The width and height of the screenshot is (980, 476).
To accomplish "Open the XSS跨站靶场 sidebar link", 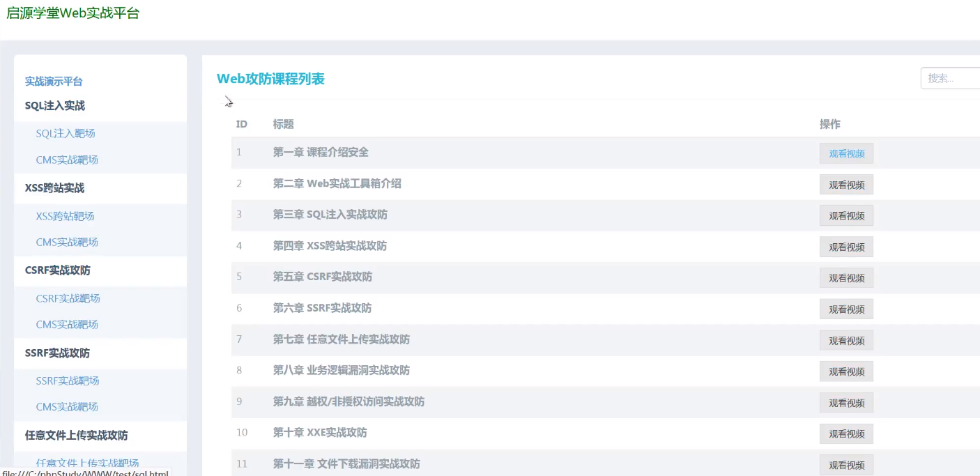I will click(x=65, y=216).
